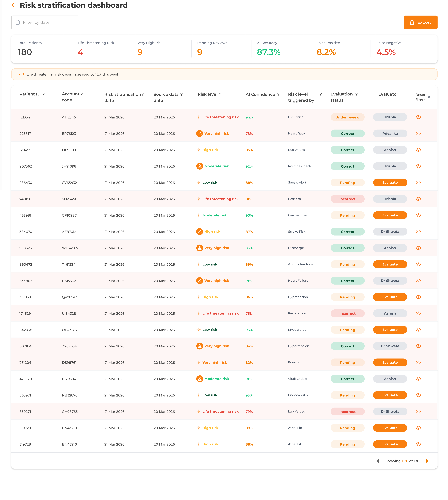This screenshot has width=448, height=500.
Task: Go back using the orange arrow
Action: 14,5
